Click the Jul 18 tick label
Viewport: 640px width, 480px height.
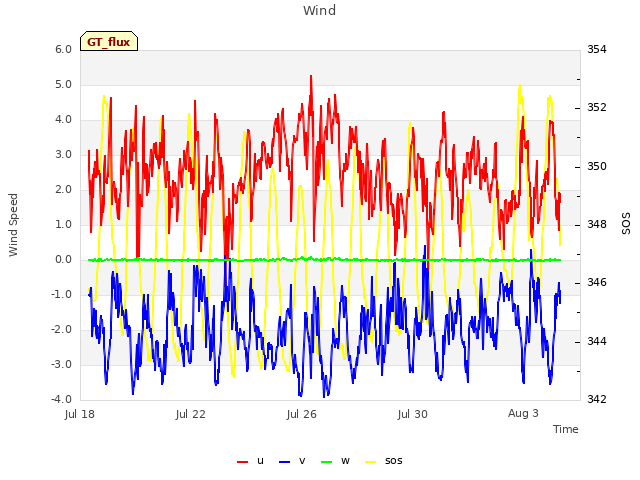pos(80,414)
